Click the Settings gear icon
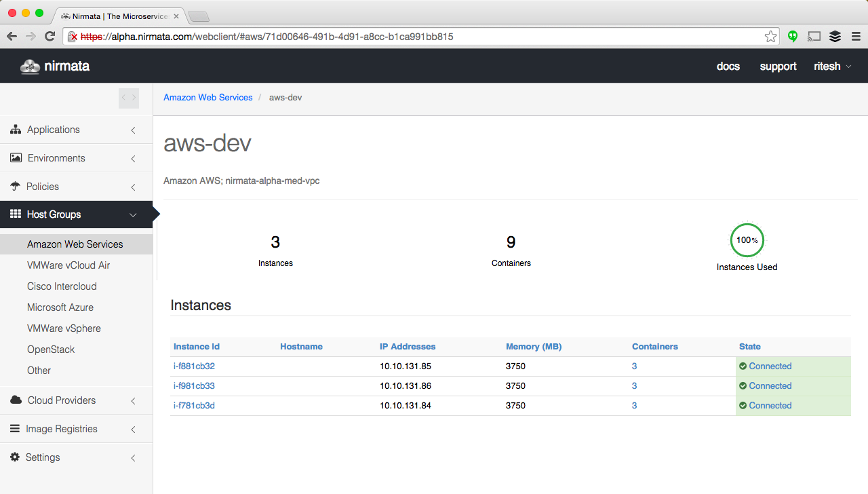 coord(15,457)
